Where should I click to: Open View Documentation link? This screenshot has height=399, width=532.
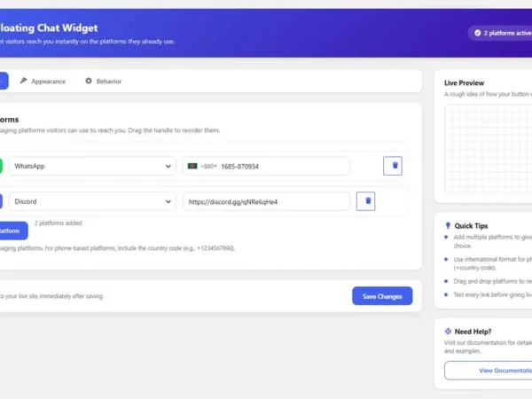point(489,371)
